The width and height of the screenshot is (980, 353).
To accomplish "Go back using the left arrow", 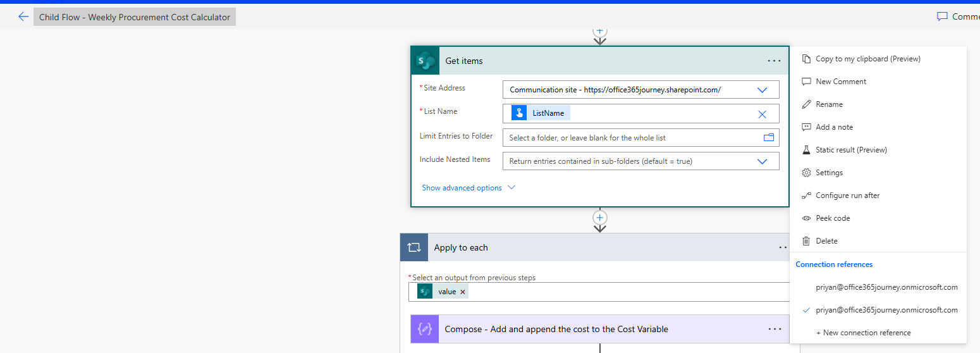I will pos(23,17).
